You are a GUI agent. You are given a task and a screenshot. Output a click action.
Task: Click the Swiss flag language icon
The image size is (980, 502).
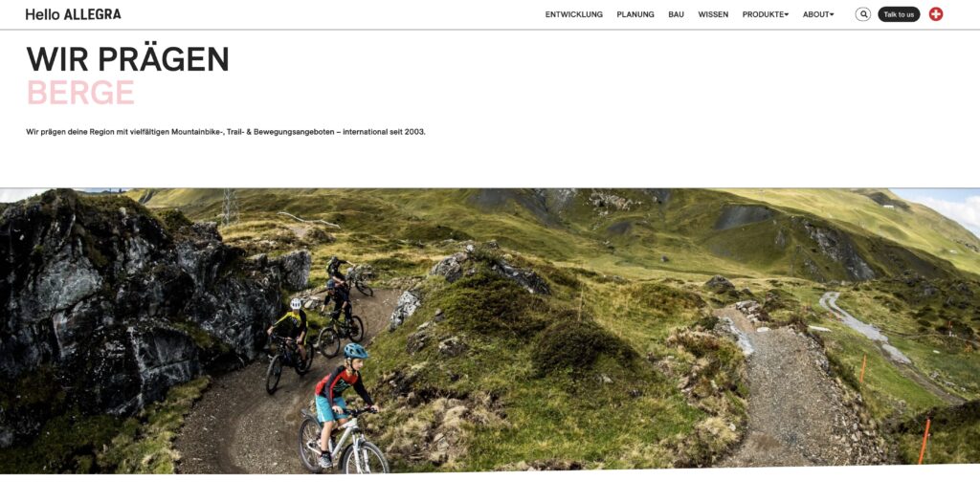[x=936, y=14]
